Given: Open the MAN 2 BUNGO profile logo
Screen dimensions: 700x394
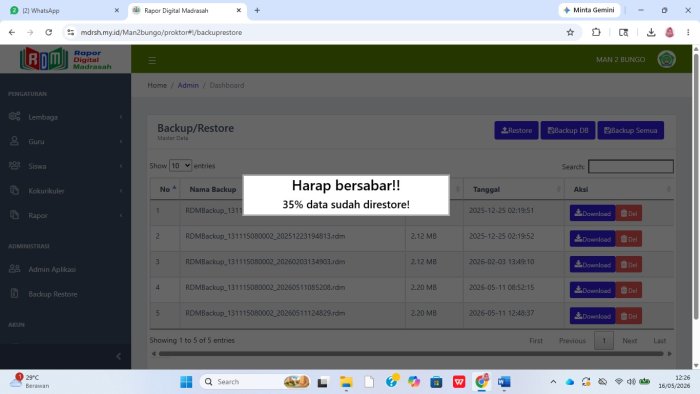Looking at the screenshot, I should tap(666, 59).
